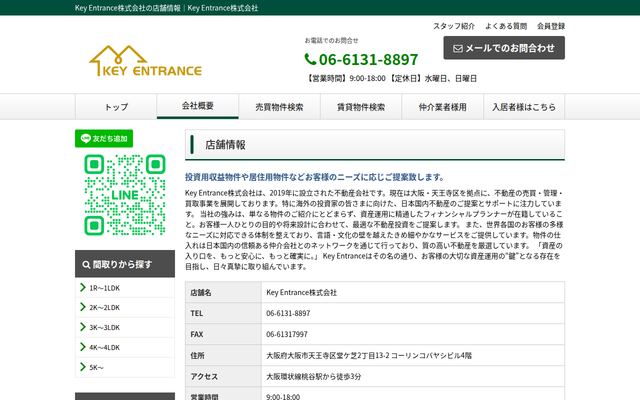This screenshot has width=640, height=400.
Task: Click the 営業時間 9:00-18:00 text in header
Action: (x=345, y=78)
